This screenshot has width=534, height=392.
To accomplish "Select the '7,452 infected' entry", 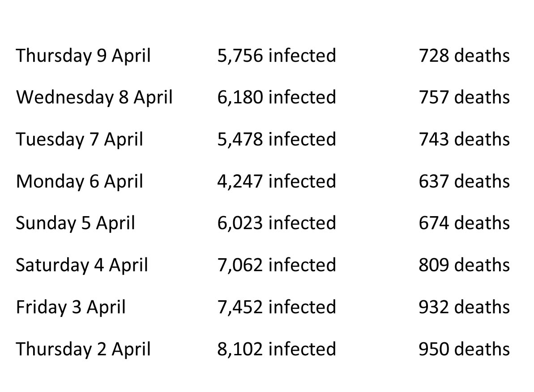I will [277, 307].
